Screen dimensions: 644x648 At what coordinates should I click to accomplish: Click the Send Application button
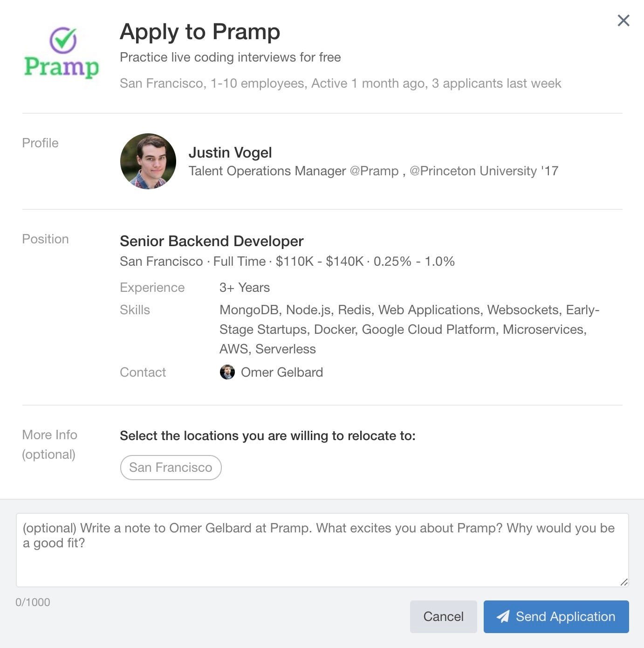556,616
